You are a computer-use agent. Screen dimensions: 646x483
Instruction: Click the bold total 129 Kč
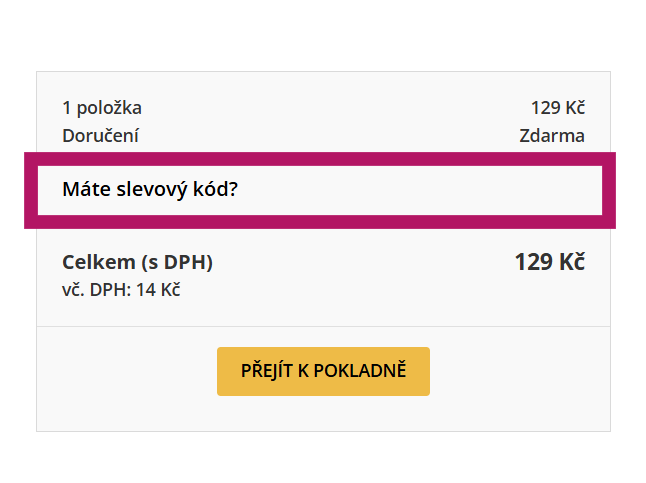pyautogui.click(x=549, y=263)
